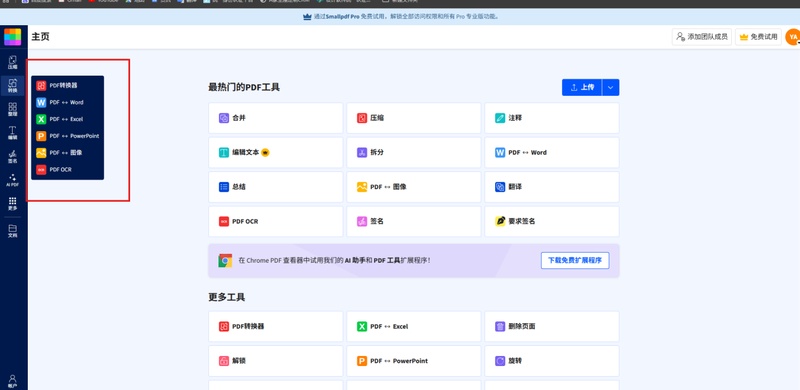Screen dimensions: 800x390
Task: Click the blue 上传 upload button
Action: click(x=582, y=87)
